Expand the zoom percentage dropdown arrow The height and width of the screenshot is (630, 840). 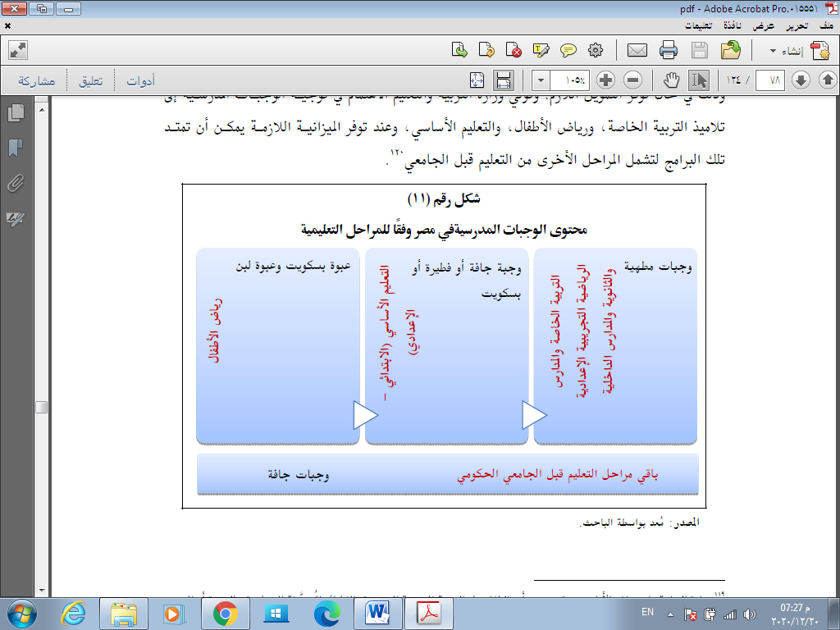541,80
